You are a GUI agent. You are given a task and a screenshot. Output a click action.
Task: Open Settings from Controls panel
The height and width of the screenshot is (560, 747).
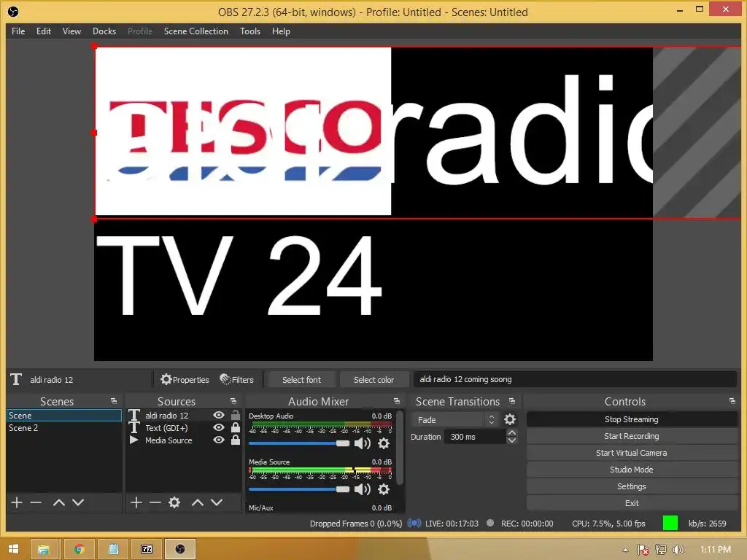(x=632, y=486)
